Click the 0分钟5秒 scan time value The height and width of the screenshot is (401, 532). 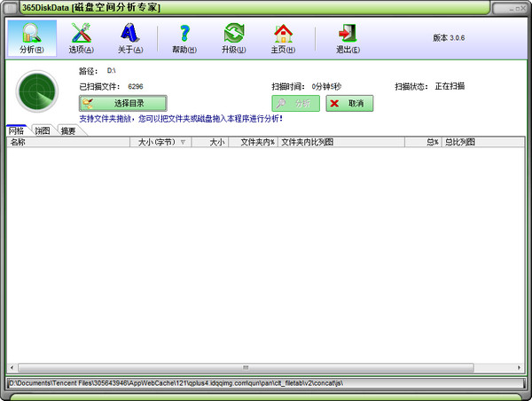[326, 87]
